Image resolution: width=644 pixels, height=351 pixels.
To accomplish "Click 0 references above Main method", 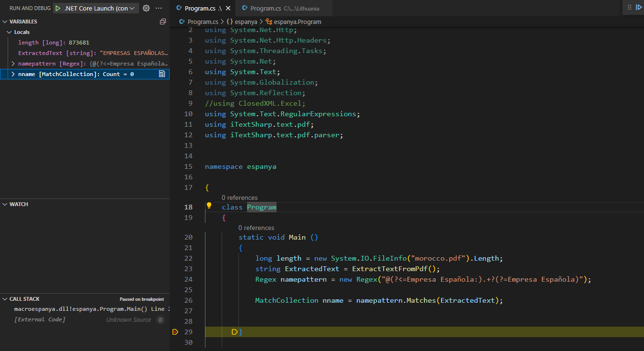I will (x=256, y=228).
